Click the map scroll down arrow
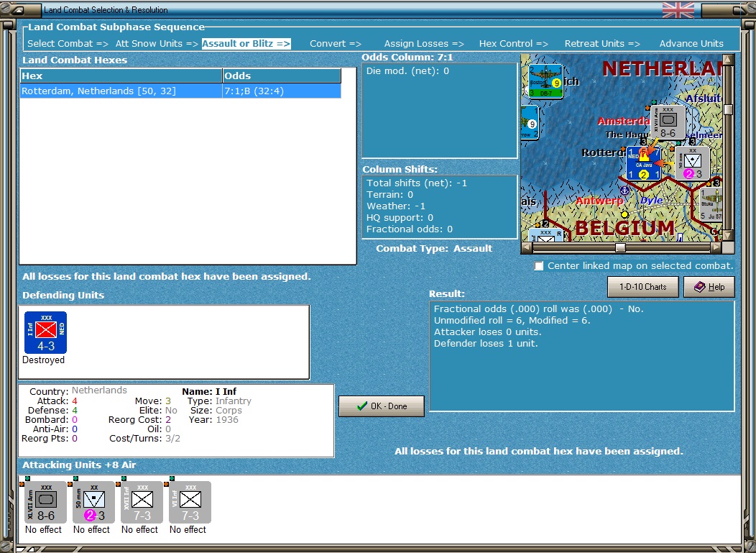756x553 pixels. tap(729, 235)
